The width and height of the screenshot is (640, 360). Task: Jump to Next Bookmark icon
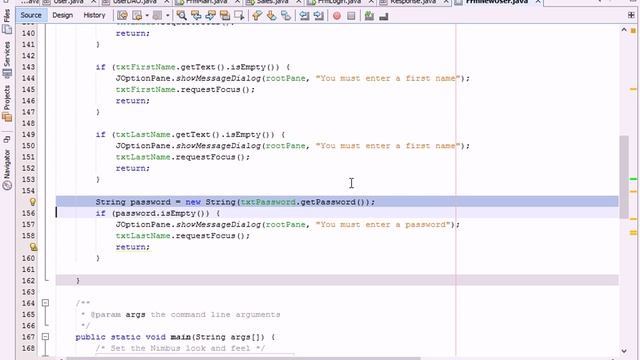[271, 16]
